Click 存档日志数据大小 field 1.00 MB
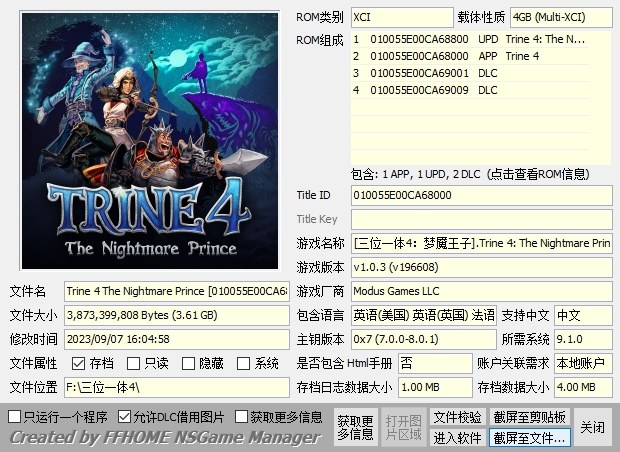620x452 pixels. click(x=435, y=388)
